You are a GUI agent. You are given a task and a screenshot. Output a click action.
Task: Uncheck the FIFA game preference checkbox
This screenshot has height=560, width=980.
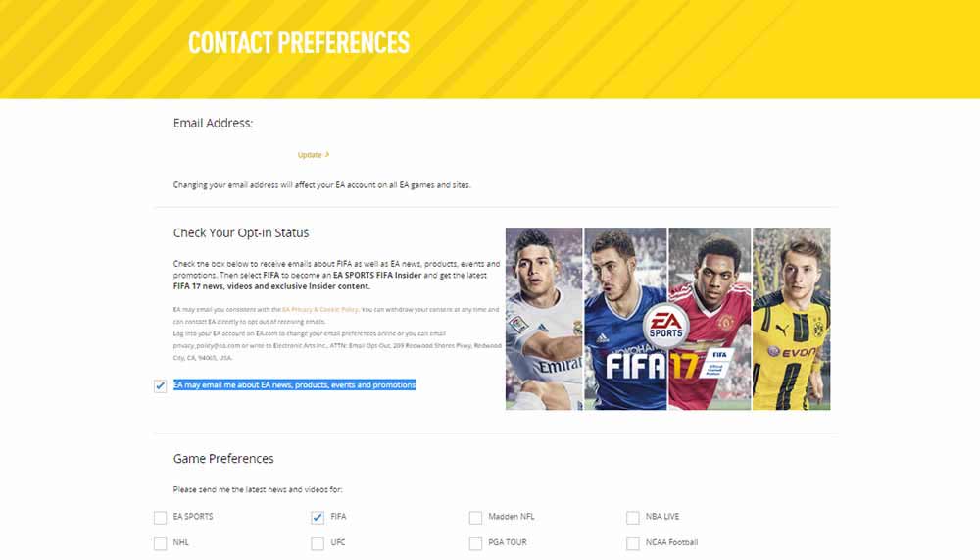point(318,518)
